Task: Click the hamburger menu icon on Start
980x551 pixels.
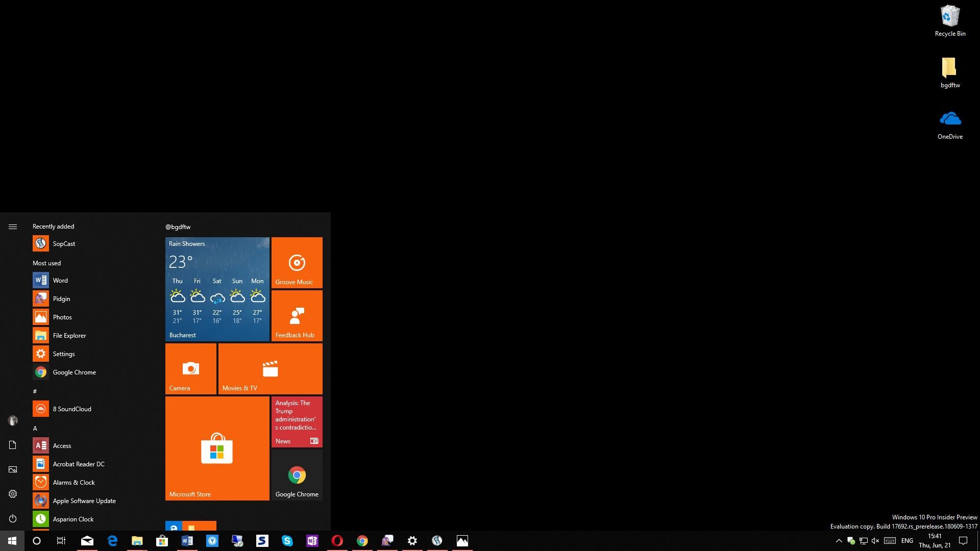Action: coord(12,226)
